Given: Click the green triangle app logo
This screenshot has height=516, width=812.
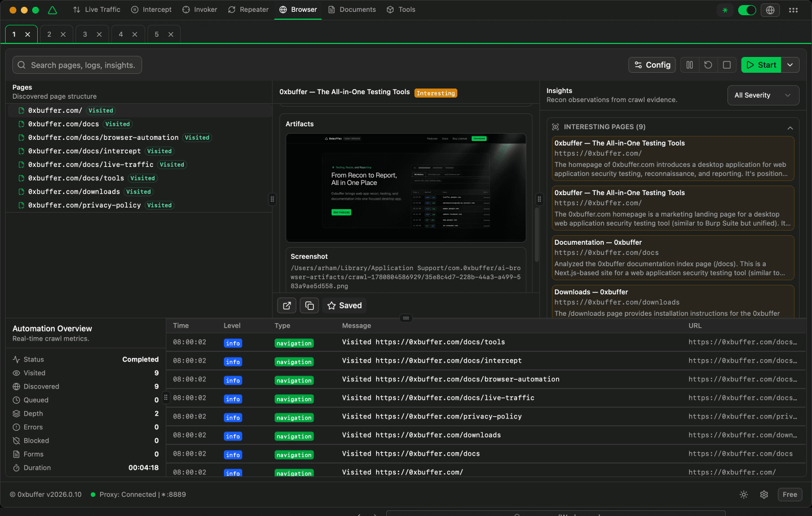Looking at the screenshot, I should (52, 10).
